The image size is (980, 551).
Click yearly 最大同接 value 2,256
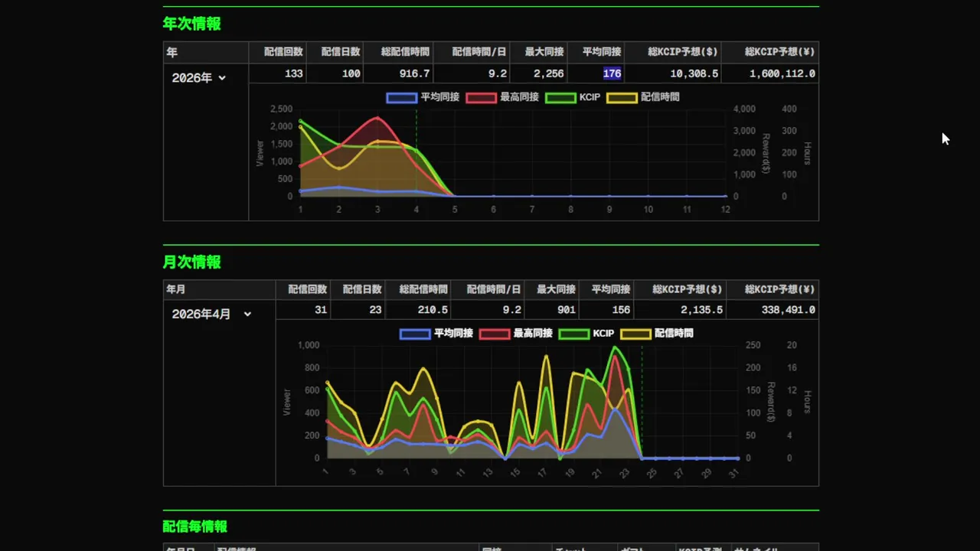(x=548, y=73)
